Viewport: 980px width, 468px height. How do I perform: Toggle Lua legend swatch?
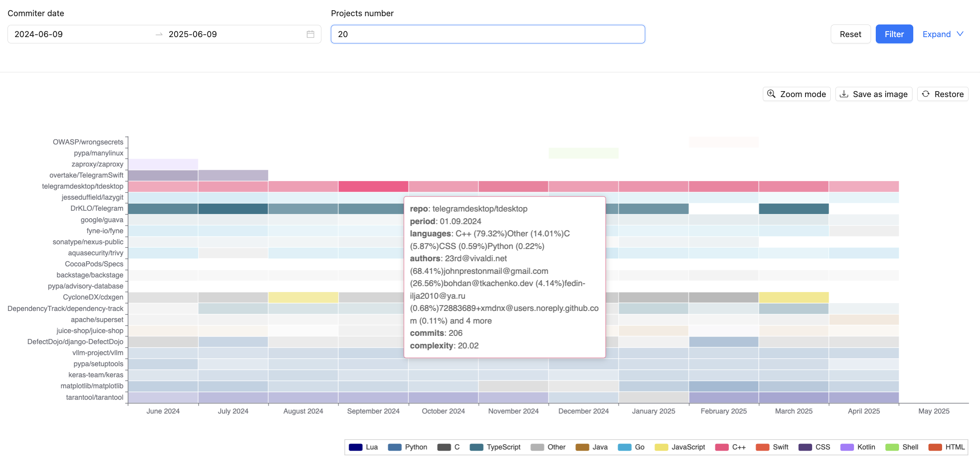356,447
